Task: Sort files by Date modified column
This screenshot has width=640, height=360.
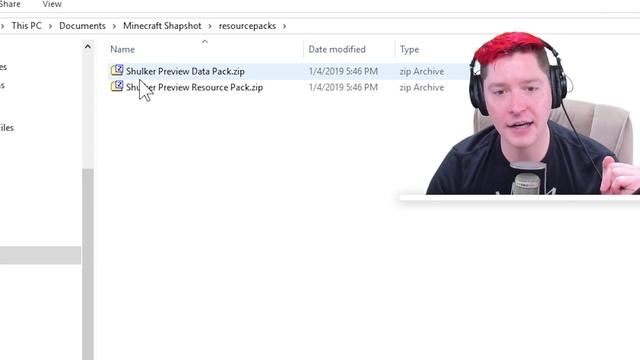Action: point(337,49)
